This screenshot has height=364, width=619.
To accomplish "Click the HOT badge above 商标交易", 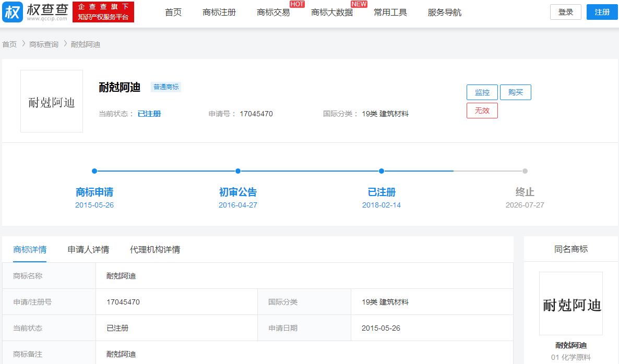I will (x=297, y=4).
